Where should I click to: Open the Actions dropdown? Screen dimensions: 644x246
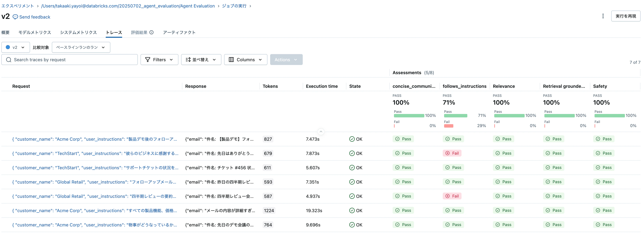286,60
